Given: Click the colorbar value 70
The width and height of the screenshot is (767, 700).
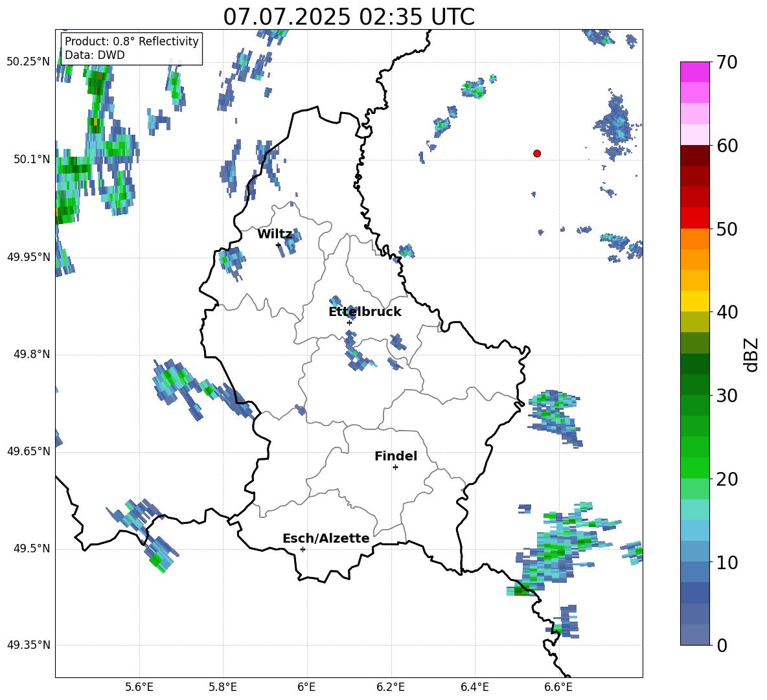Looking at the screenshot, I should pyautogui.click(x=727, y=63).
